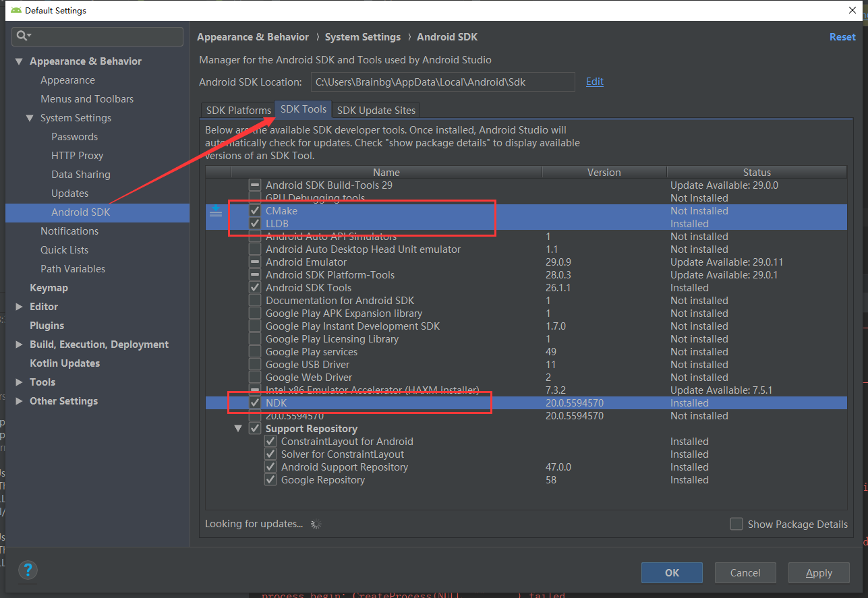The width and height of the screenshot is (868, 598).
Task: Check the Google USB Driver checkbox
Action: click(x=255, y=365)
